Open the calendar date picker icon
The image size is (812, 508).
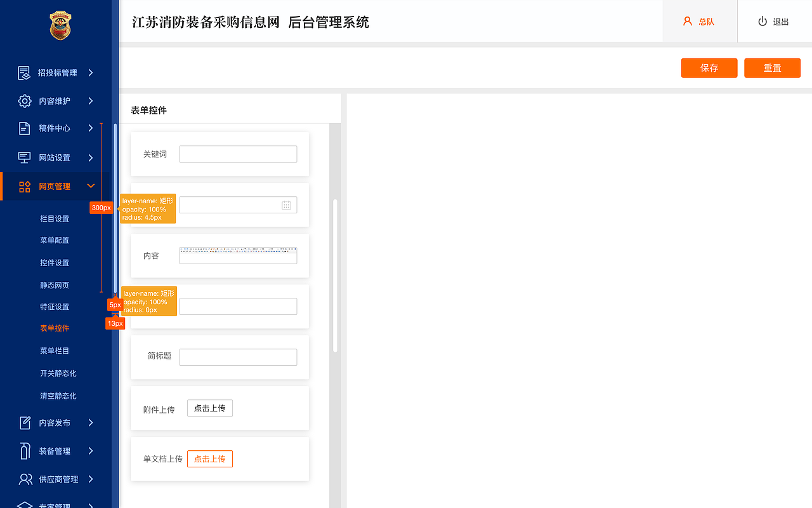[x=286, y=205]
